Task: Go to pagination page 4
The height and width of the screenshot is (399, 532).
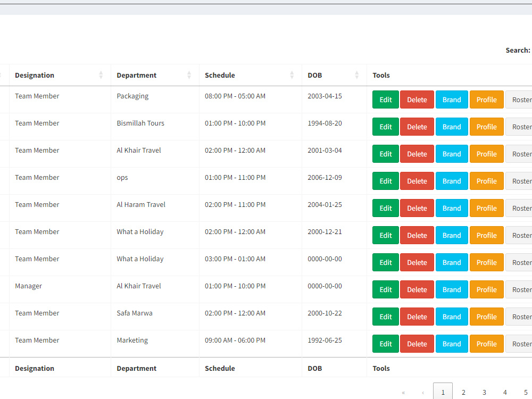Action: 505,392
